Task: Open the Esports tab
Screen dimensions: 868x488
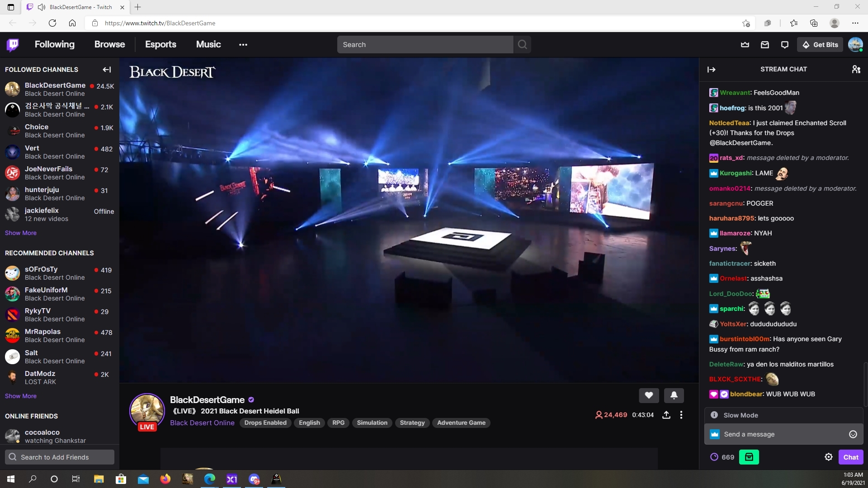Action: point(160,44)
